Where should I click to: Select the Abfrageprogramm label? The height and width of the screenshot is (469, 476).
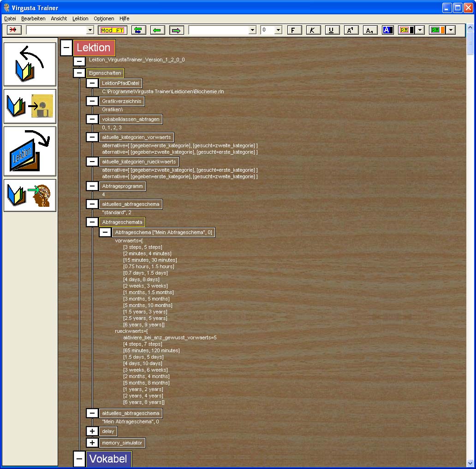[122, 186]
